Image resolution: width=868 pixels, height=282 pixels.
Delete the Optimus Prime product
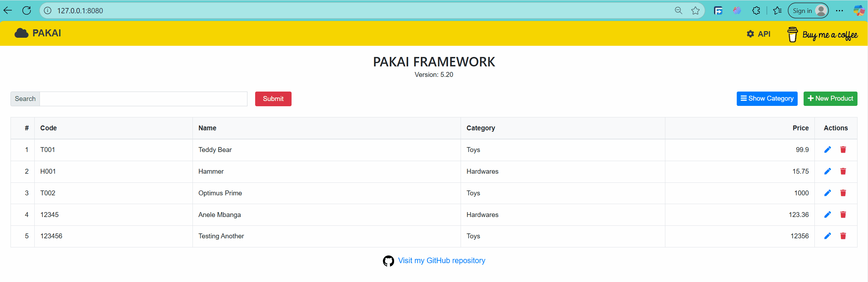pos(843,193)
